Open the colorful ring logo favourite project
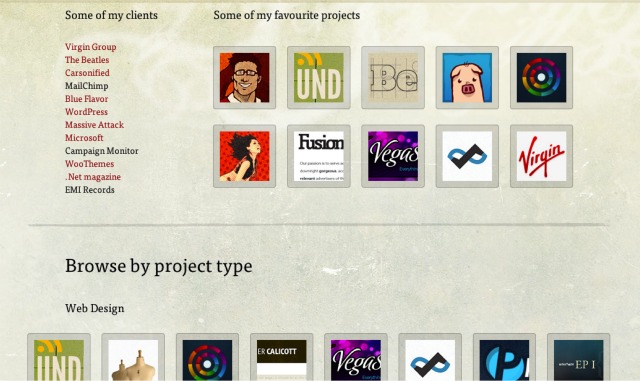The image size is (640, 381). tap(542, 78)
